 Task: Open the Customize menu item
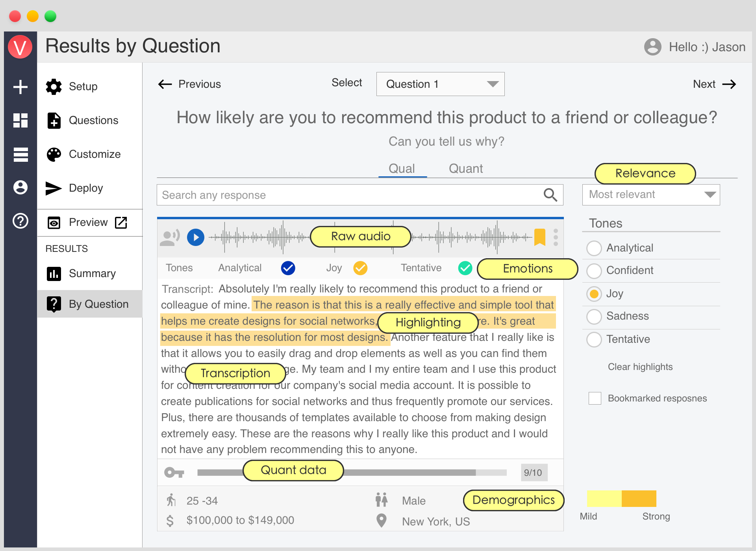pos(94,154)
